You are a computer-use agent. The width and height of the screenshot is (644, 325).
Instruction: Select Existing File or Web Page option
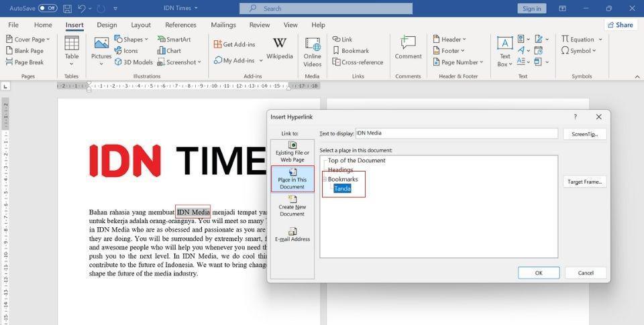pos(292,152)
